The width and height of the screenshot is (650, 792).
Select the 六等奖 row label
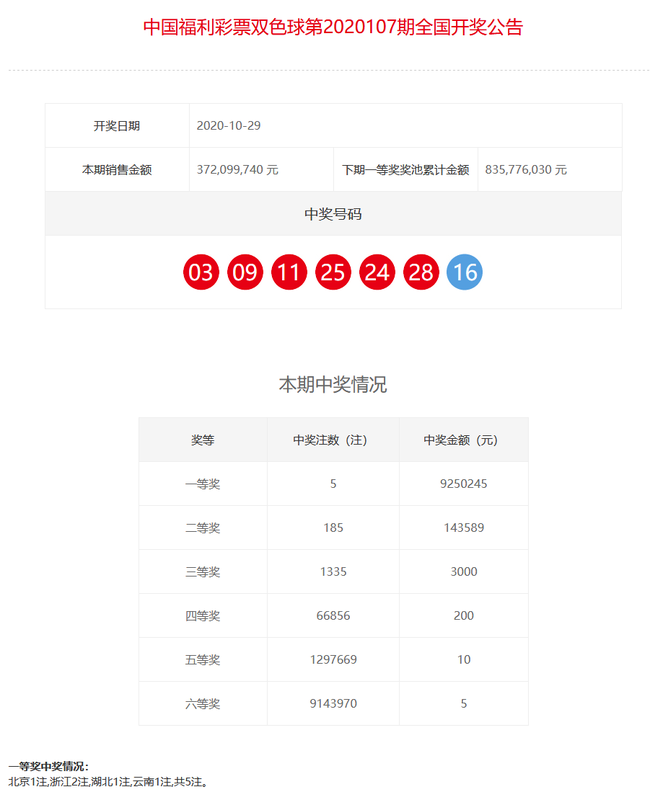click(203, 704)
